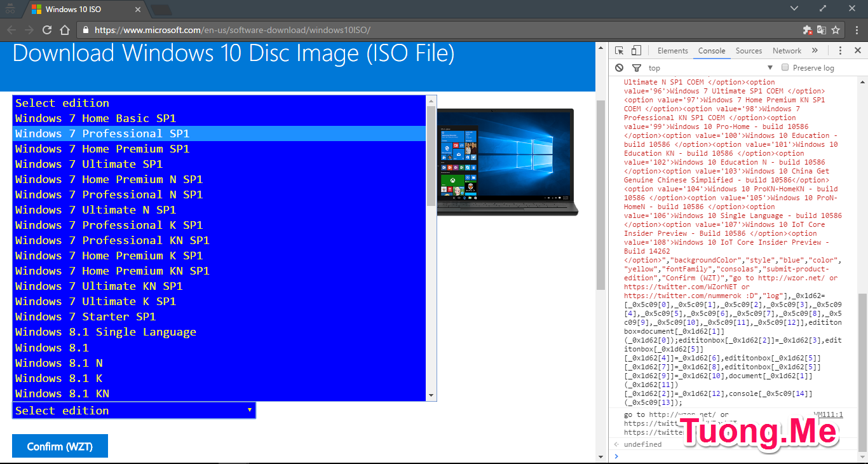Select Windows 7 Home Premium K SP1
The image size is (868, 464).
click(219, 256)
